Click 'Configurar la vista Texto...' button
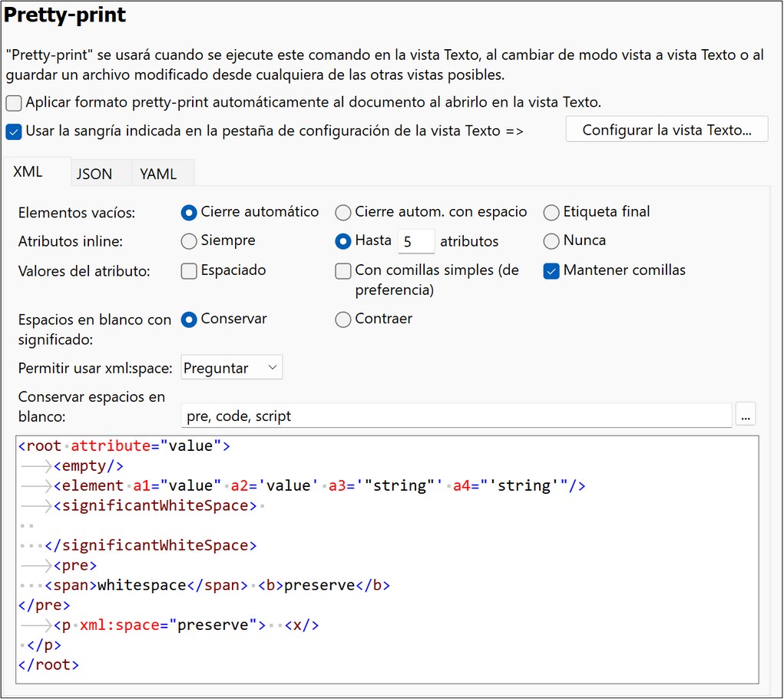 coord(666,129)
